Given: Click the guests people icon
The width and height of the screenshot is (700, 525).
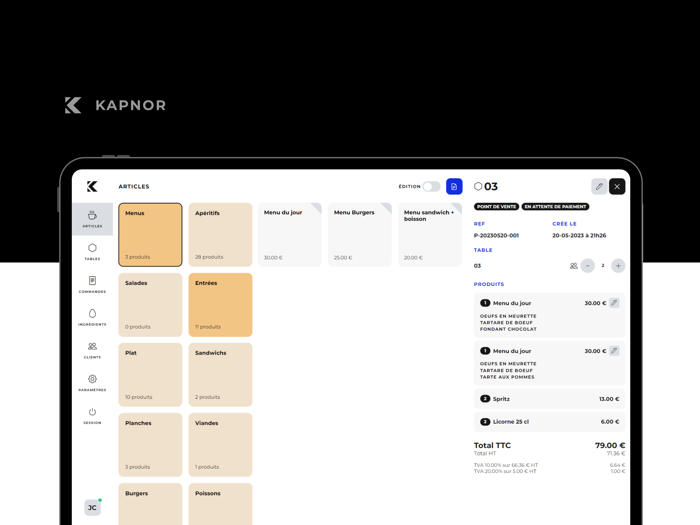Looking at the screenshot, I should tap(574, 266).
